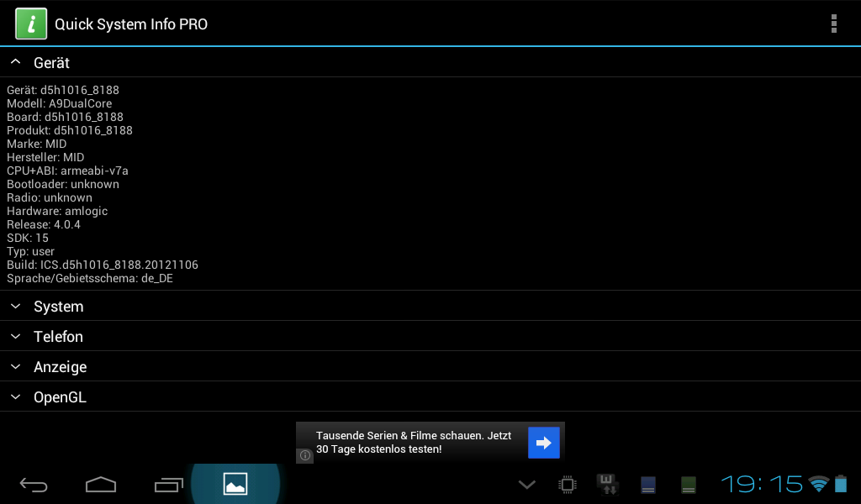Tap the Quick System Info app icon
The width and height of the screenshot is (861, 504).
pyautogui.click(x=31, y=24)
